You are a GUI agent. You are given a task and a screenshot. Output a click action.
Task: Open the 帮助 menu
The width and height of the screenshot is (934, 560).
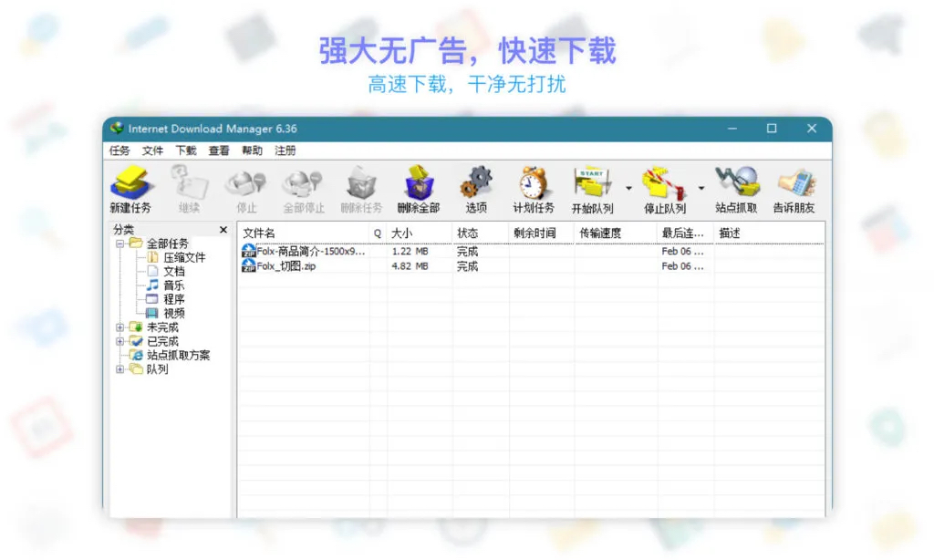pyautogui.click(x=252, y=150)
